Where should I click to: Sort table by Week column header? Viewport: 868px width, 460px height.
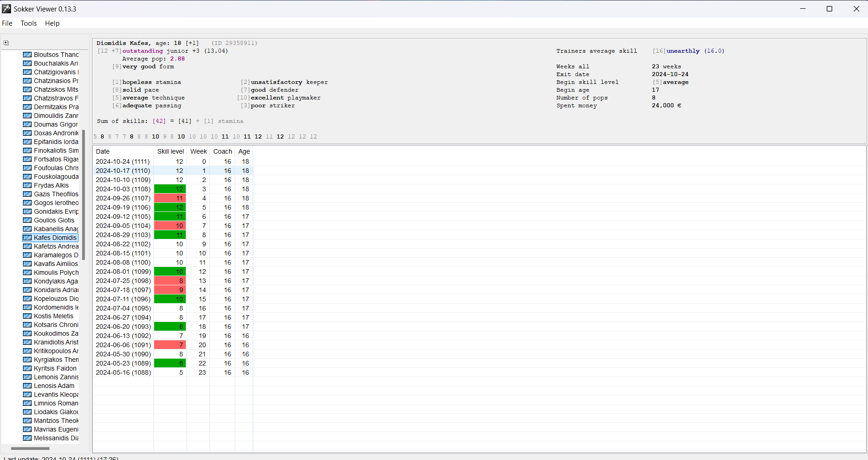click(198, 151)
